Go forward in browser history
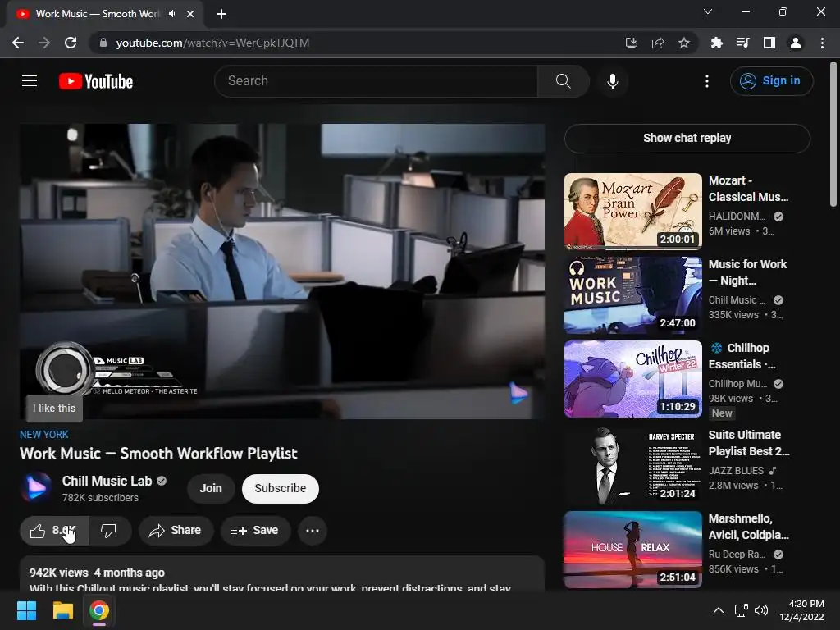The width and height of the screenshot is (840, 630). click(x=44, y=43)
